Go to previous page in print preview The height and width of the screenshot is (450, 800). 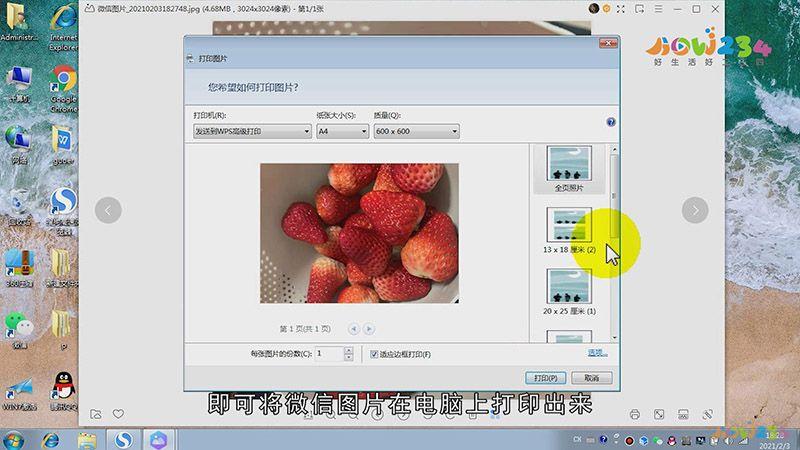coord(354,329)
